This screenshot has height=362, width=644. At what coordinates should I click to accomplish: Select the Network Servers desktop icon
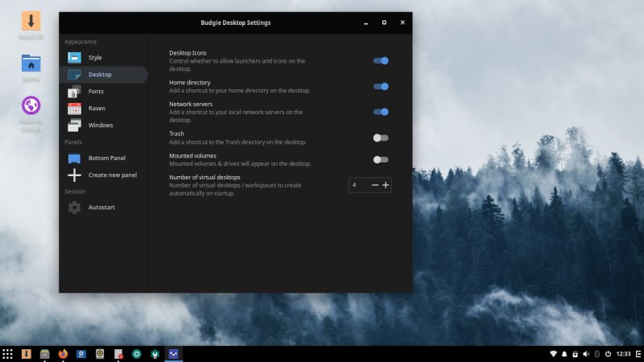click(x=31, y=113)
